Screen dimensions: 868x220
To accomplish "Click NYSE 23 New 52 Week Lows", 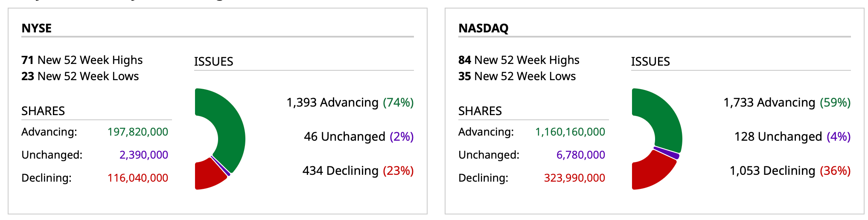I will click(x=80, y=76).
